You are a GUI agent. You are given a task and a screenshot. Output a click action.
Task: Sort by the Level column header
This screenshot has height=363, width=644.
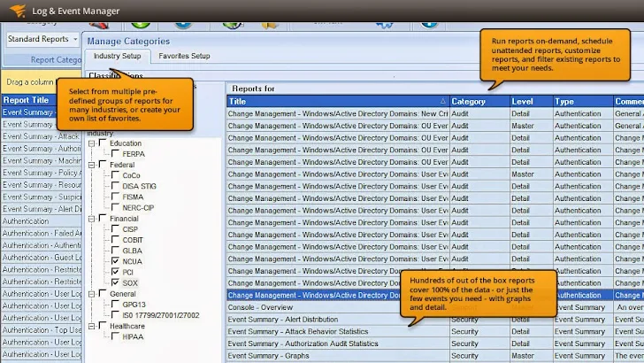(x=531, y=101)
